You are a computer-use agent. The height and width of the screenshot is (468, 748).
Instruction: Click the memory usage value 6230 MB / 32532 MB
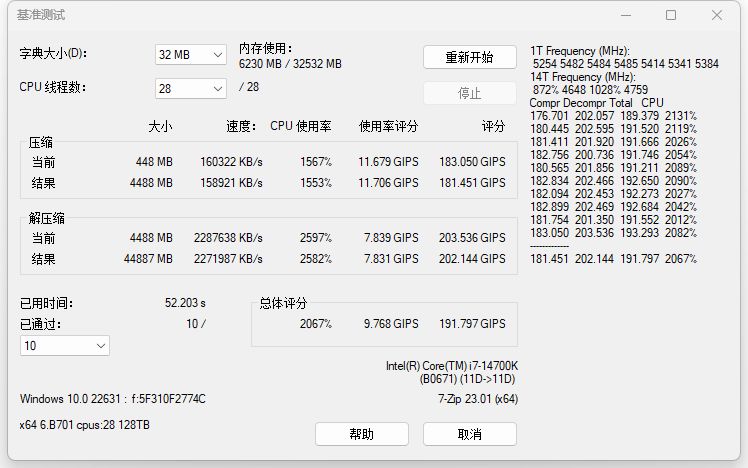(x=290, y=64)
